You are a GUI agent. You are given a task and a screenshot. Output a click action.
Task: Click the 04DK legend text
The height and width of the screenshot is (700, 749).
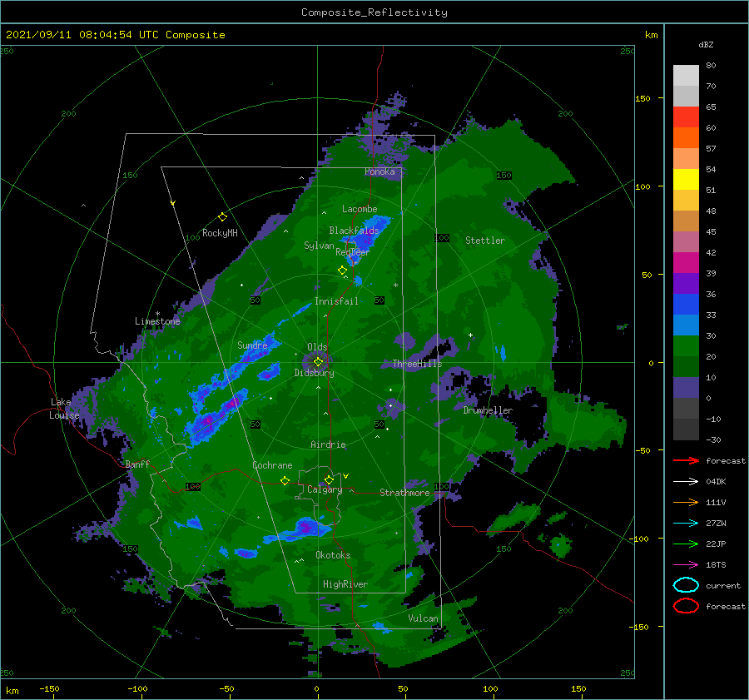point(716,482)
